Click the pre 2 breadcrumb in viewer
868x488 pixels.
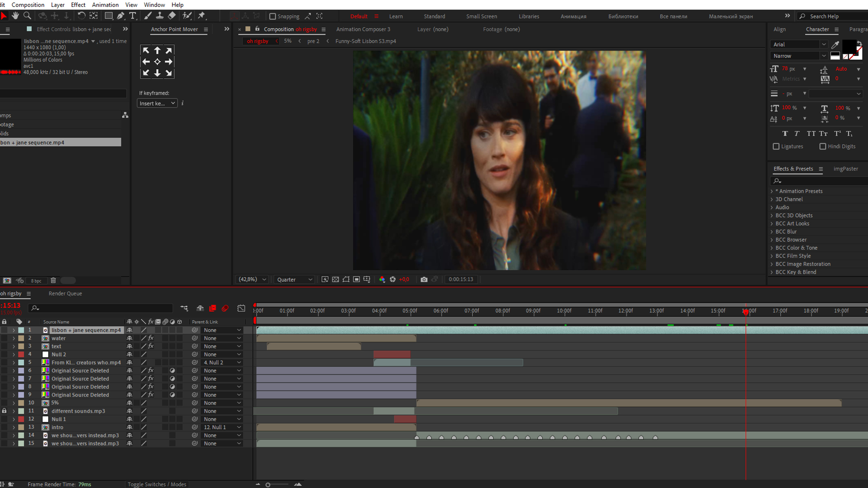pos(313,41)
